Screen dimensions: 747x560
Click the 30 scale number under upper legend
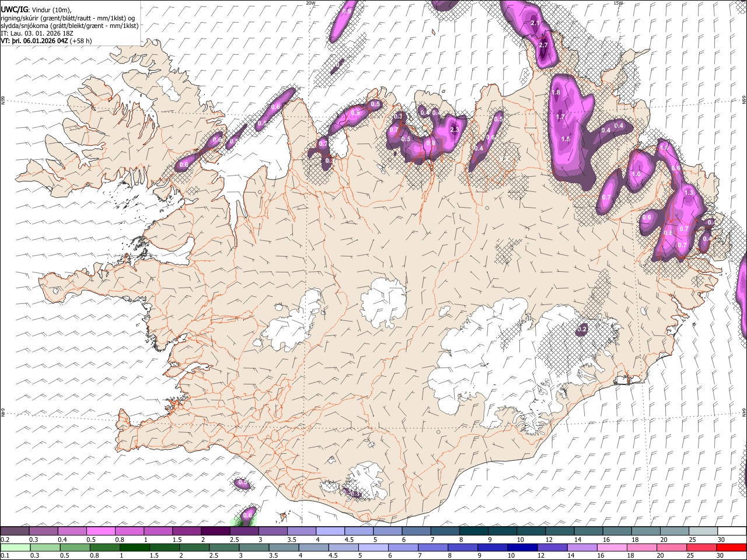tap(722, 540)
